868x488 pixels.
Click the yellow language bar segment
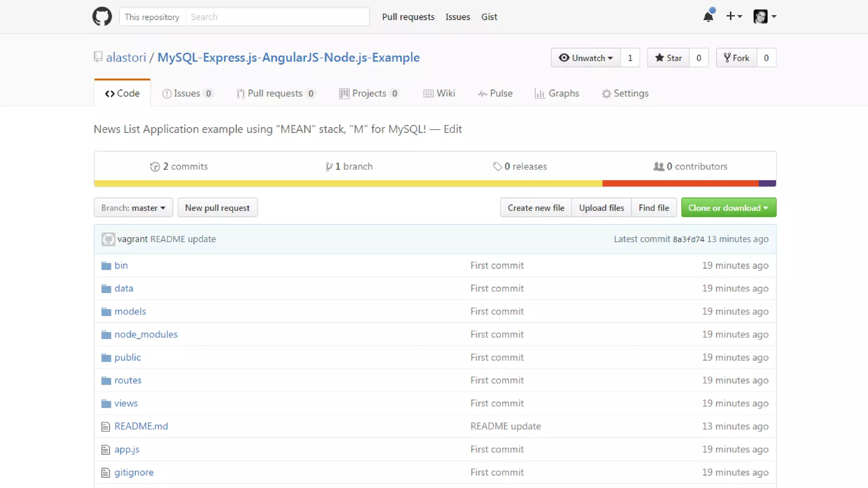click(348, 183)
